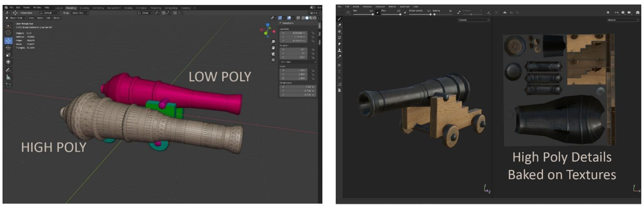
Task: Select the Annotate pencil tool
Action: (x=8, y=70)
